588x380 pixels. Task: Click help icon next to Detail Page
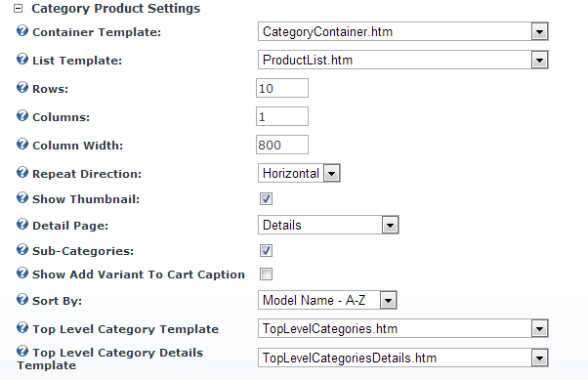[x=22, y=224]
